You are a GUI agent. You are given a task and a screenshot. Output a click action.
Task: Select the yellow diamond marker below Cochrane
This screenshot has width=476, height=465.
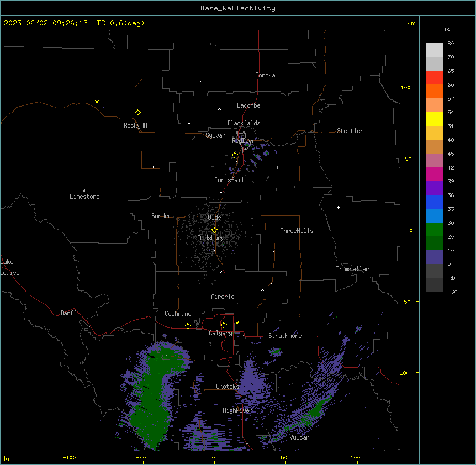point(188,326)
